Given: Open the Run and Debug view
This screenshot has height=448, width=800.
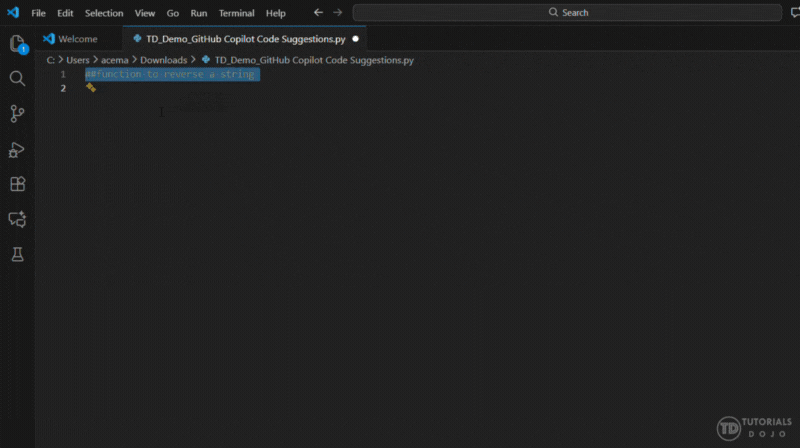Looking at the screenshot, I should [17, 150].
